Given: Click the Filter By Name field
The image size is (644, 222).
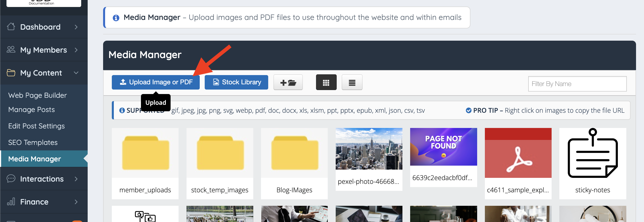Looking at the screenshot, I should tap(577, 84).
